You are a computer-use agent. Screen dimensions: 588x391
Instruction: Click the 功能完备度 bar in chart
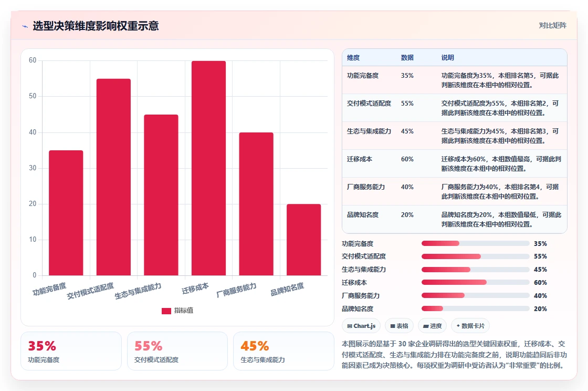coord(66,213)
